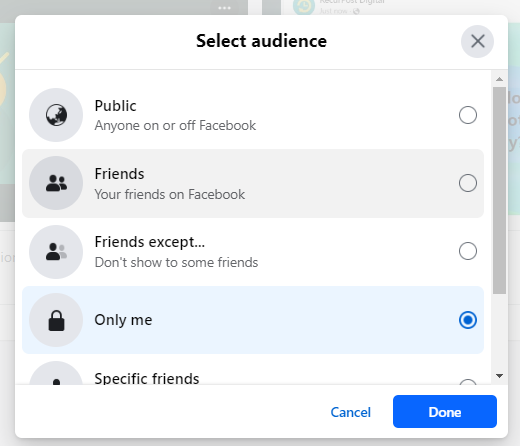Viewport: 520px width, 446px height.
Task: Click the Only me padlock icon
Action: tap(56, 320)
